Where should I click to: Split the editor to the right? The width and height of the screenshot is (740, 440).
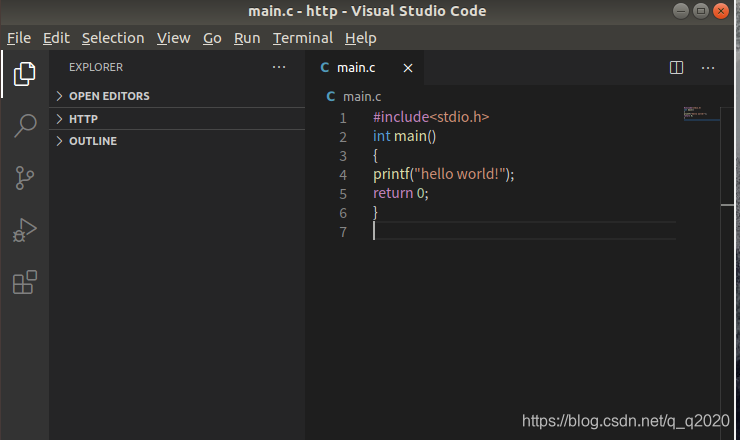click(676, 68)
